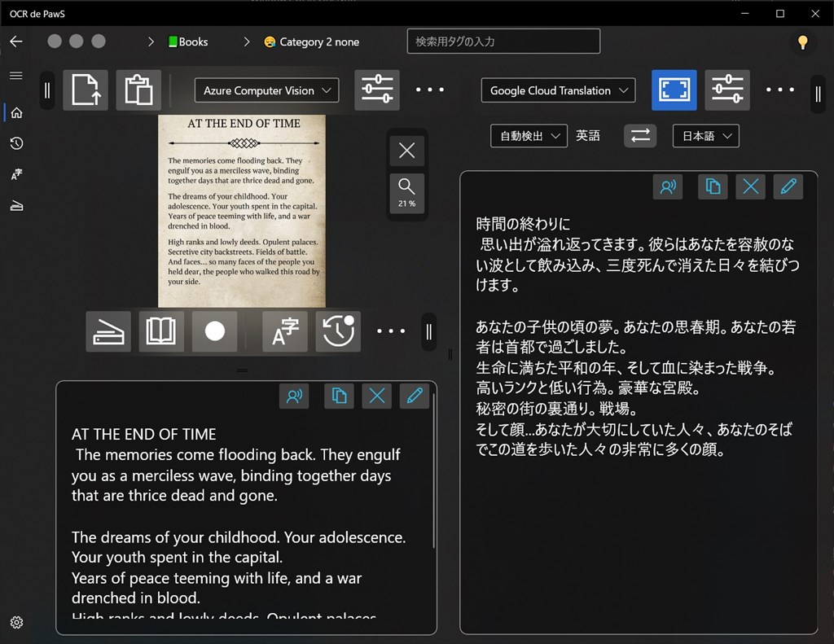Edit the Japanese translation with the pencil icon

tap(788, 186)
